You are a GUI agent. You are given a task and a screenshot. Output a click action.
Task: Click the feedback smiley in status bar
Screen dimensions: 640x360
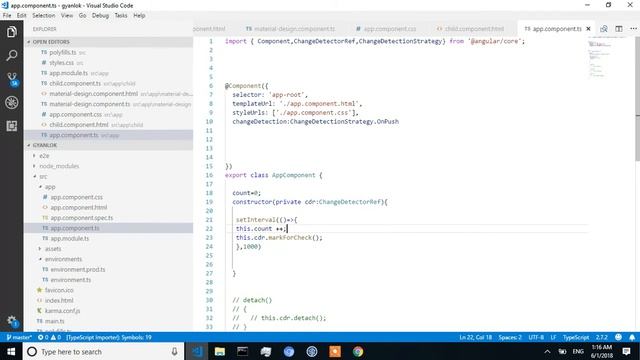point(618,337)
